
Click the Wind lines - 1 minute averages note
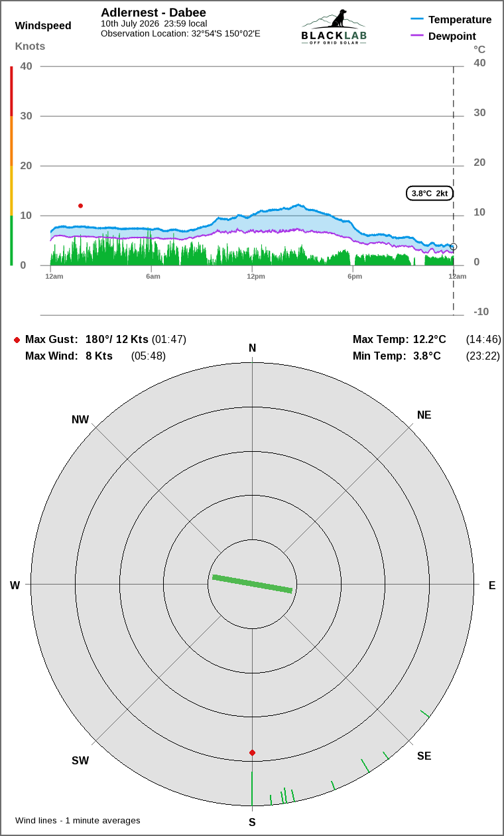78,821
